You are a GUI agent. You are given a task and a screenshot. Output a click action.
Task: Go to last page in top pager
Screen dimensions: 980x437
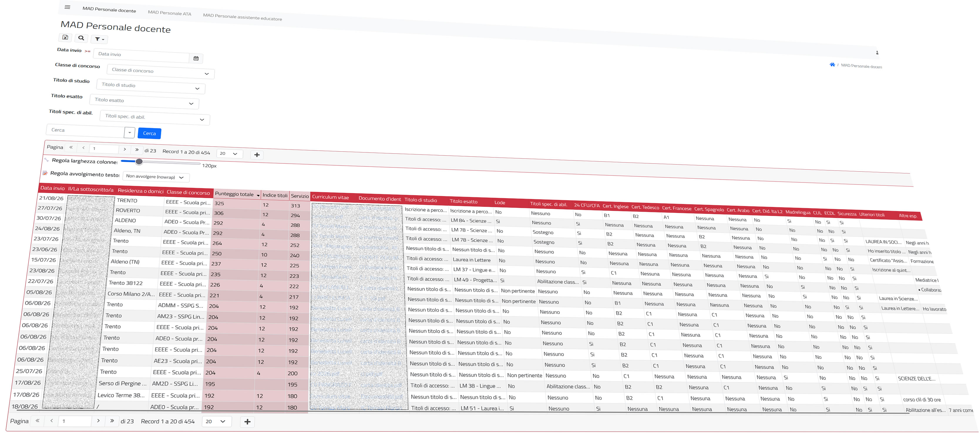(x=137, y=149)
